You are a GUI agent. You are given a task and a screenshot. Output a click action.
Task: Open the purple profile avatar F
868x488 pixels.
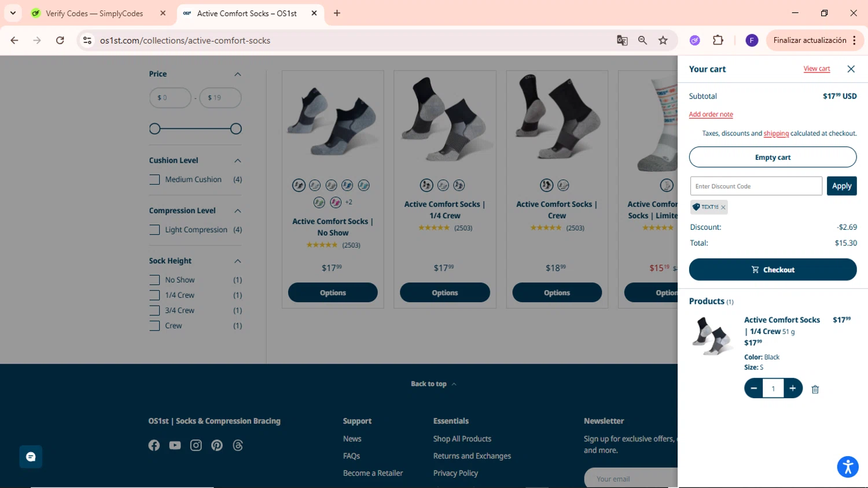(752, 40)
